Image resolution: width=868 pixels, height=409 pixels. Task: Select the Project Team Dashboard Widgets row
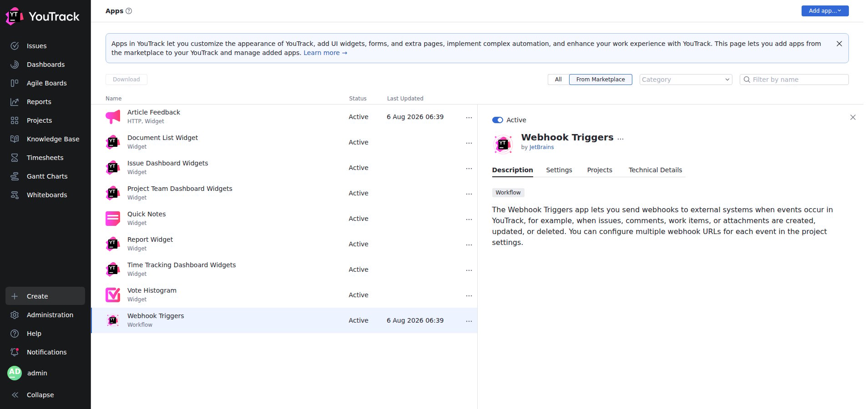[284, 193]
